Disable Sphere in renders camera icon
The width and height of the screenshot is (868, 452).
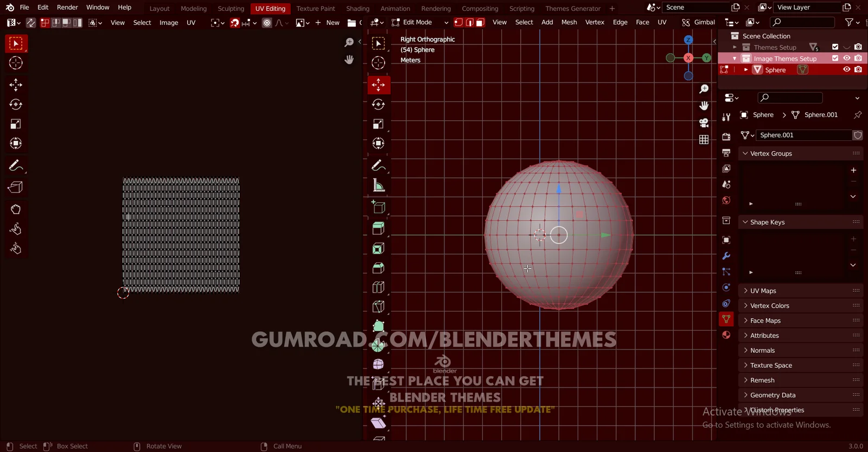[858, 69]
